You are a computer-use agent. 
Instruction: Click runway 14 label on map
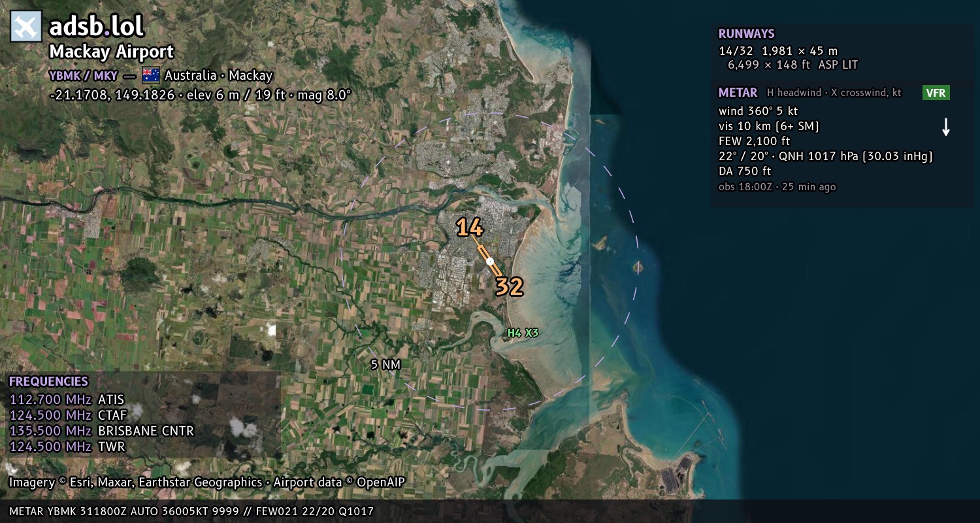(x=469, y=228)
